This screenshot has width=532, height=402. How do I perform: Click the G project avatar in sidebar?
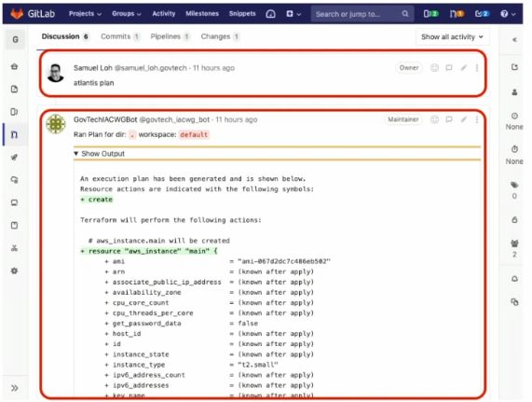pos(15,40)
